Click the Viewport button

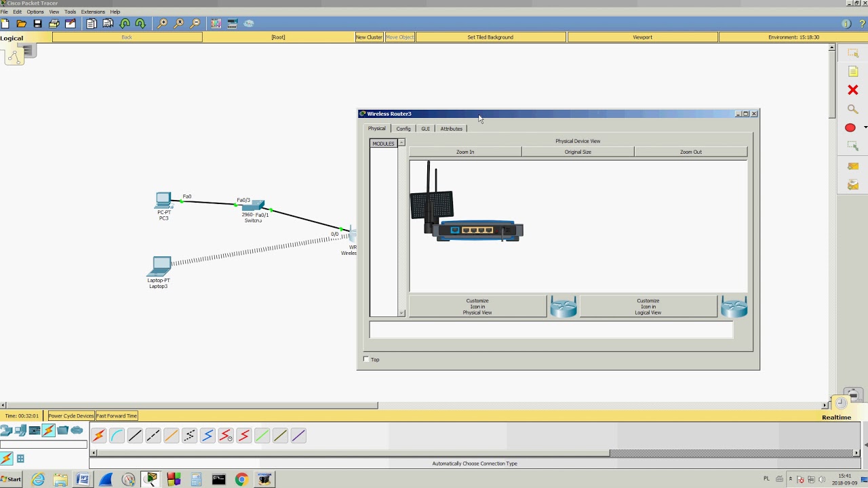pyautogui.click(x=642, y=37)
